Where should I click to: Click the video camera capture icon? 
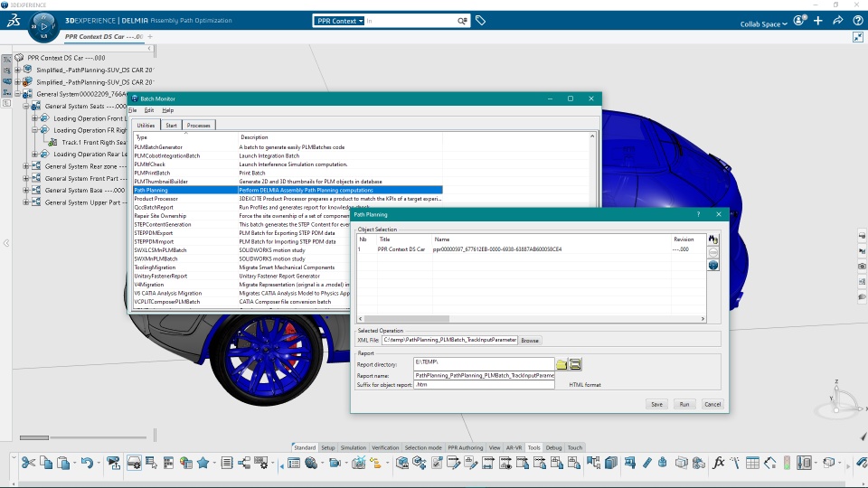coord(335,463)
